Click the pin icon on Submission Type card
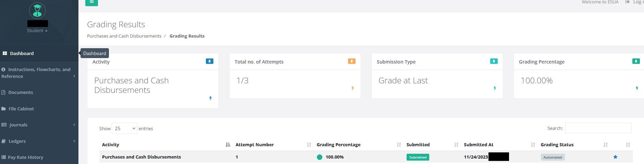Image resolution: width=644 pixels, height=164 pixels. pos(494,61)
